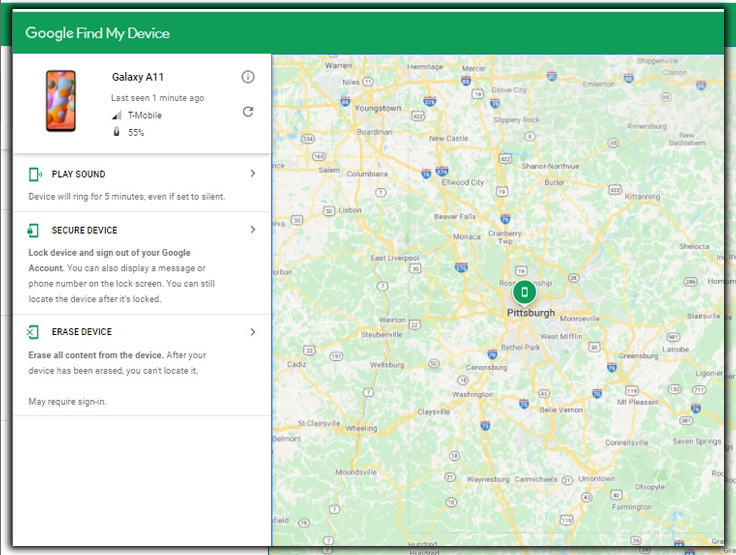Select the SECURE DEVICE action
This screenshot has height=555, width=736.
pos(84,230)
